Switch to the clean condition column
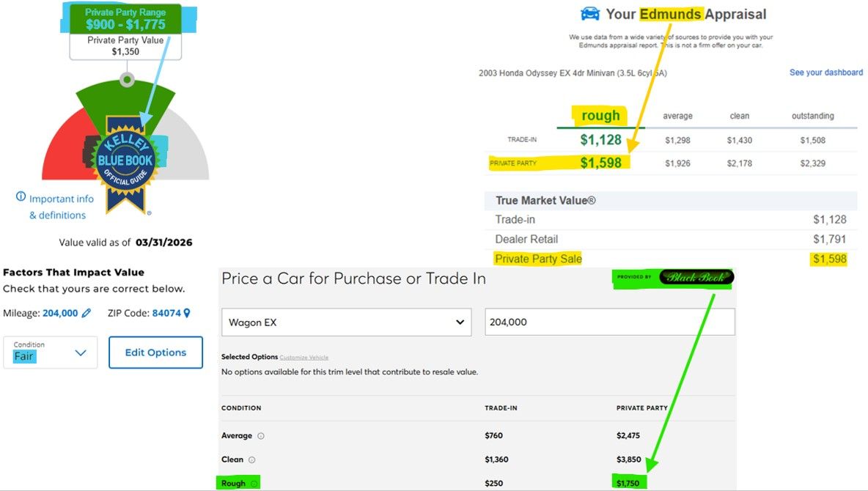The width and height of the screenshot is (868, 491). 740,116
